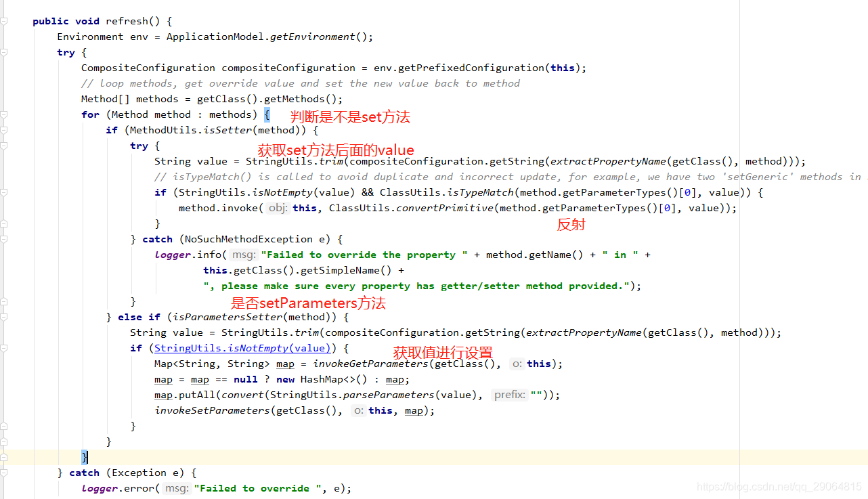The image size is (868, 499).
Task: Click the "Failed to override the property " string
Action: tap(364, 255)
